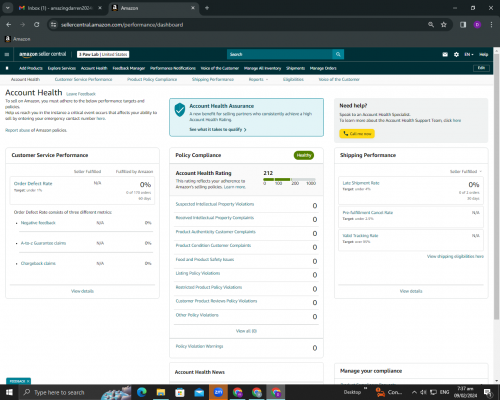This screenshot has width=500, height=400.
Task: Click the search magnifier button
Action: tap(338, 54)
